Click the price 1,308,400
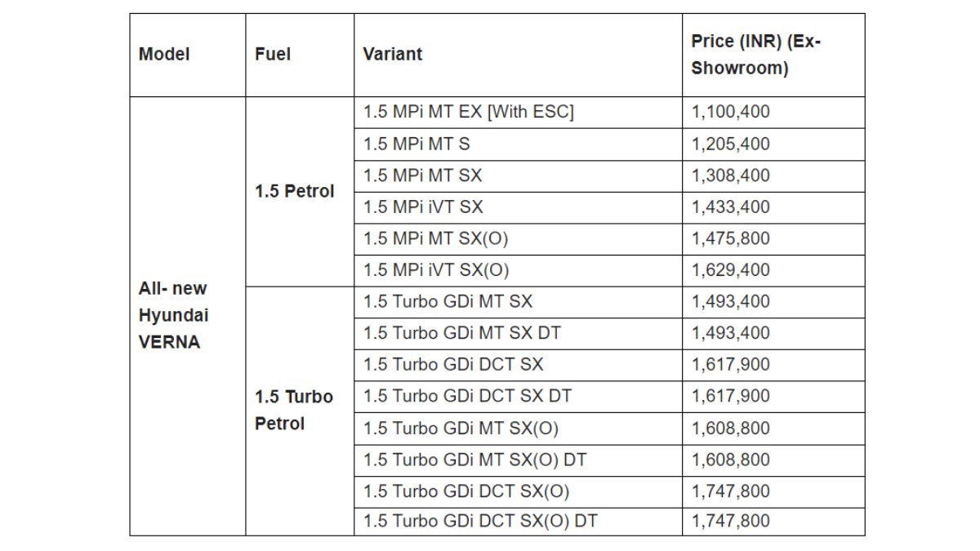This screenshot has height=551, width=980. [x=730, y=176]
